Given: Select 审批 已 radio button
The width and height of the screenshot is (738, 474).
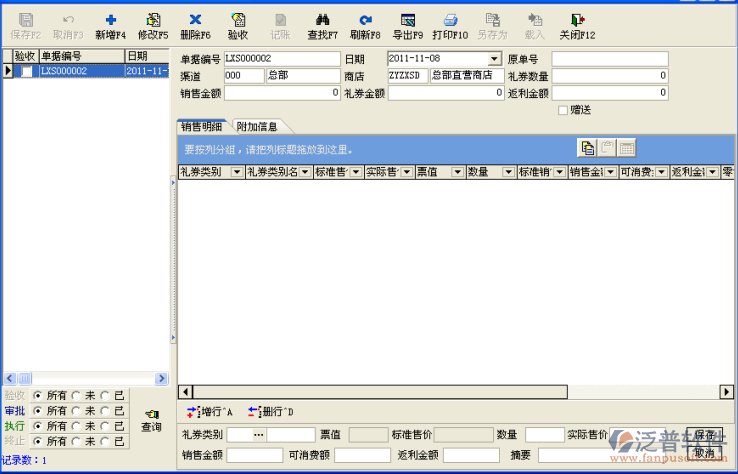Looking at the screenshot, I should pyautogui.click(x=105, y=411).
